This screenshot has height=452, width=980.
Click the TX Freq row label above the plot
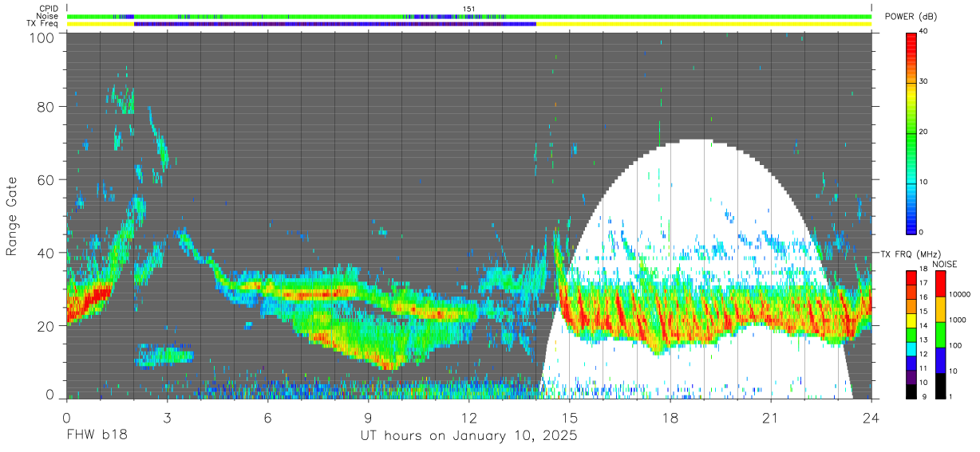coord(41,23)
